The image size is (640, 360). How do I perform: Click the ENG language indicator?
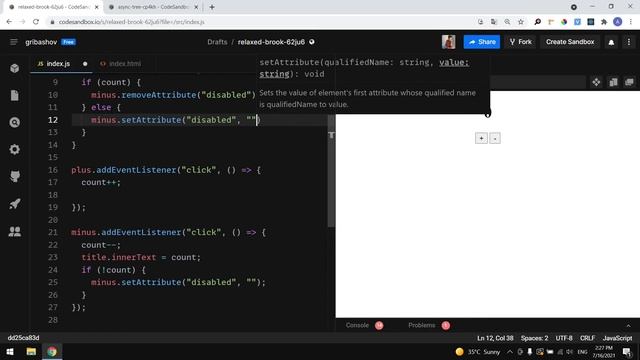tap(582, 352)
